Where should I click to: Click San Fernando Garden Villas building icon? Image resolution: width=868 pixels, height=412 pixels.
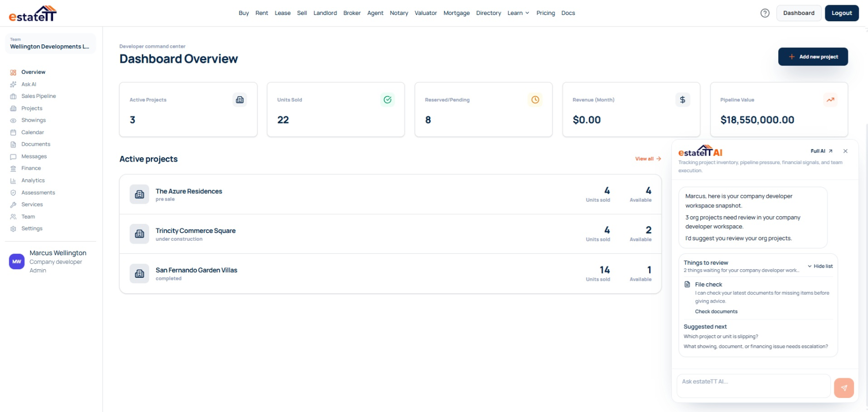coord(139,274)
